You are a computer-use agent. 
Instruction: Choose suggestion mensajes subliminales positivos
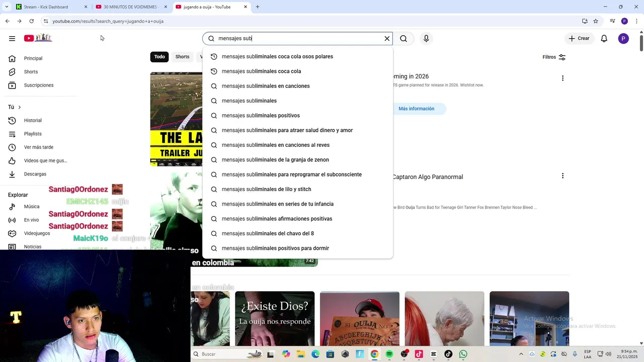click(297, 116)
